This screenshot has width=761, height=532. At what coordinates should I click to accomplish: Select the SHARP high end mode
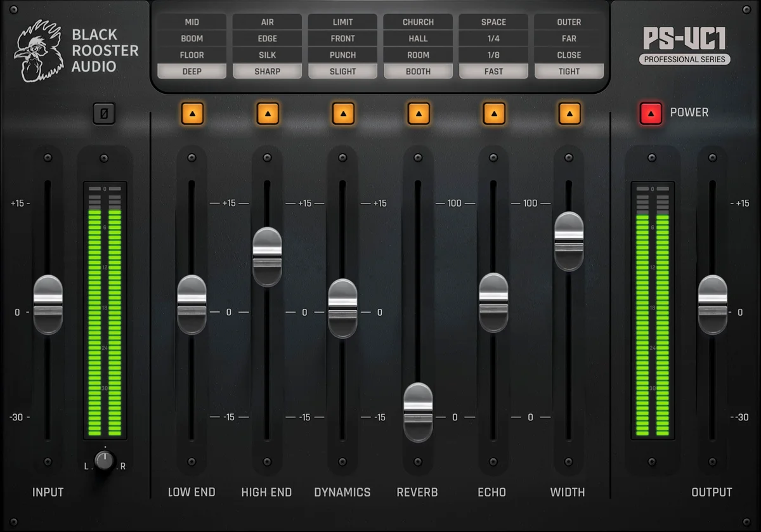point(267,71)
